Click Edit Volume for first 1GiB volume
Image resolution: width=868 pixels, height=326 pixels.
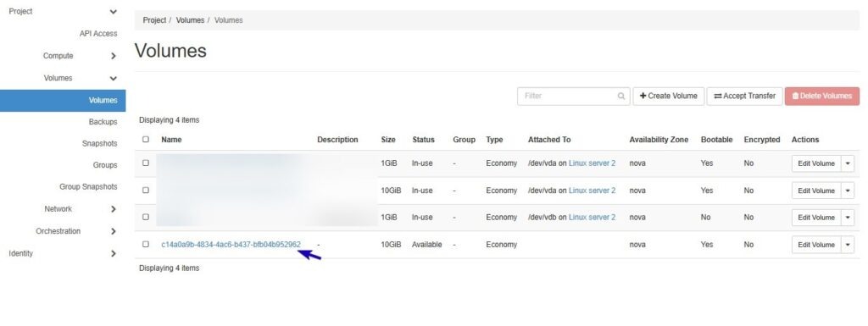pos(816,163)
